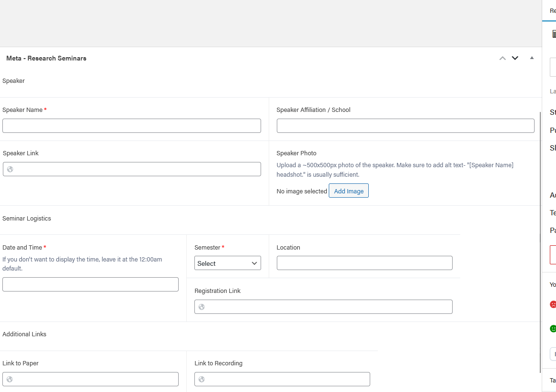Viewport: 556px width, 392px height.
Task: Click the green smiley face Yoast icon
Action: (553, 329)
